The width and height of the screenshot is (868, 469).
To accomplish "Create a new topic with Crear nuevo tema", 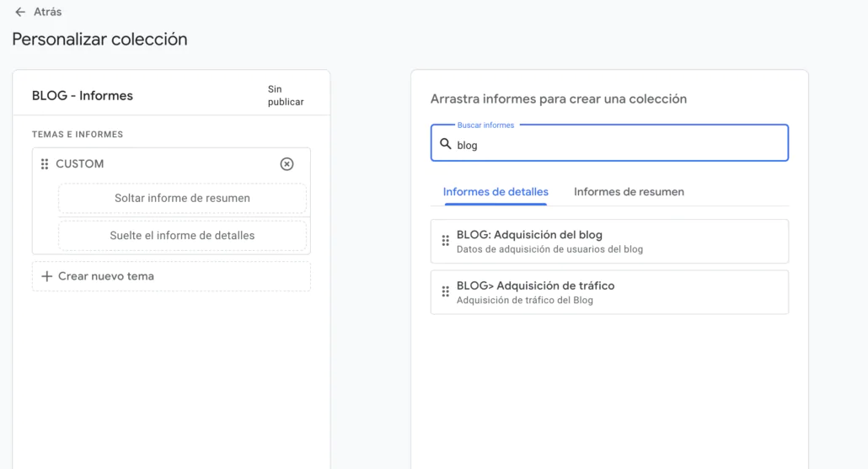I will click(171, 276).
